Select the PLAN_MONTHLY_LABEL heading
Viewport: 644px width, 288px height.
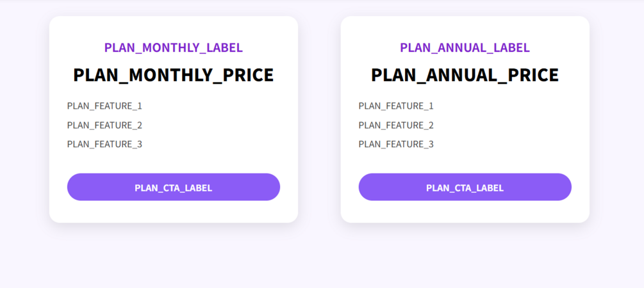[173, 47]
